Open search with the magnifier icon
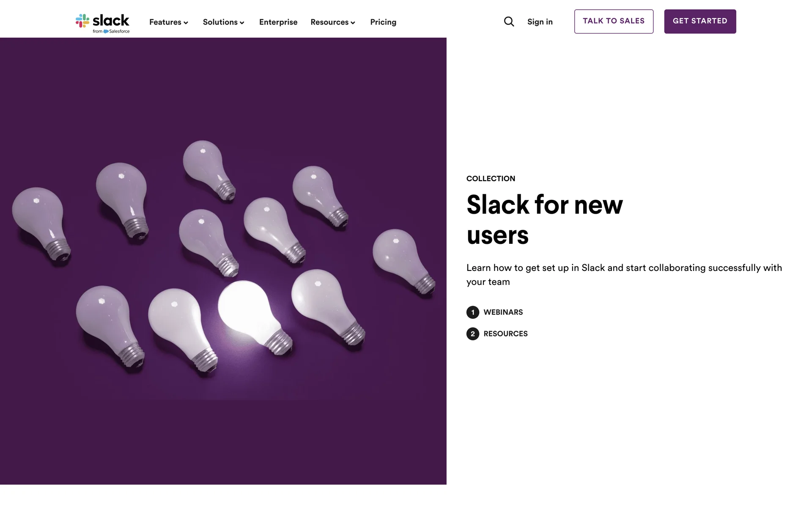 pos(509,22)
